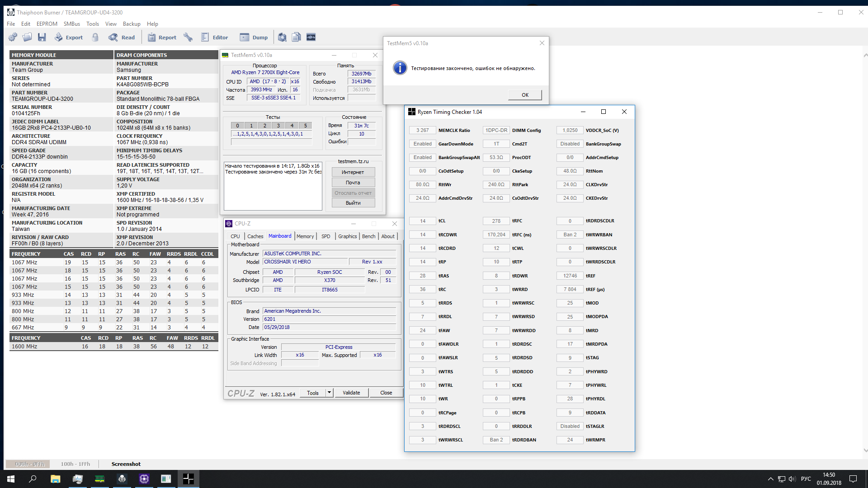Click the floppy disk save icon
Viewport: 868px width, 488px height.
coord(42,38)
